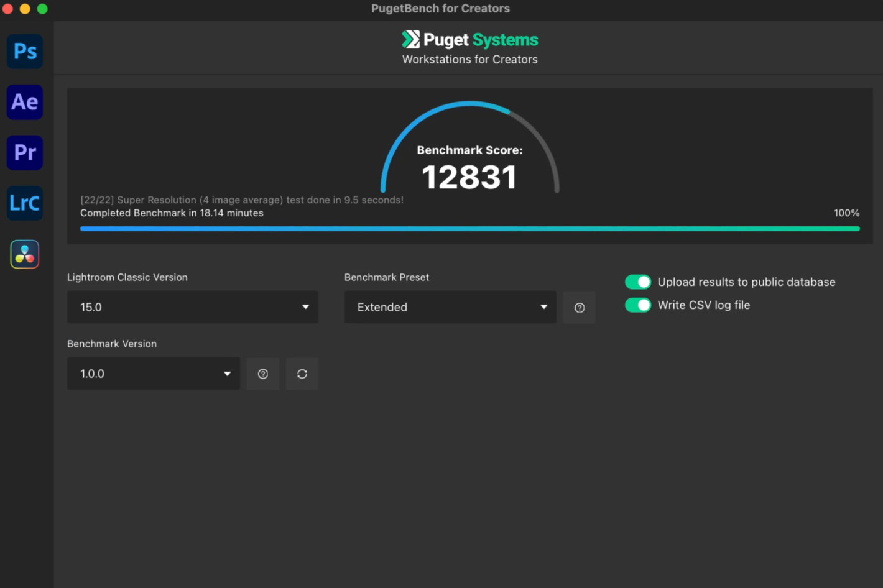This screenshot has width=883, height=588.
Task: Turn off Write CSV log file
Action: pyautogui.click(x=638, y=305)
